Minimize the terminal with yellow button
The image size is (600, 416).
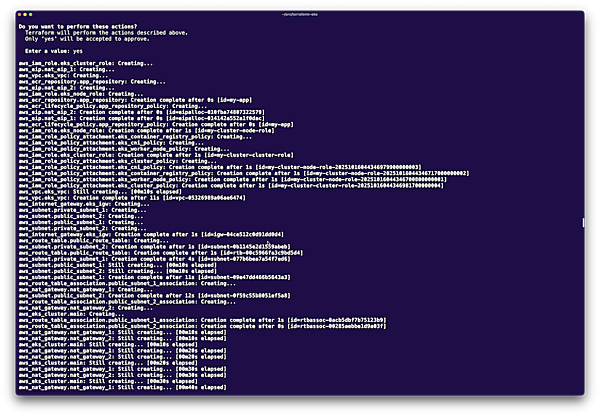(25, 15)
